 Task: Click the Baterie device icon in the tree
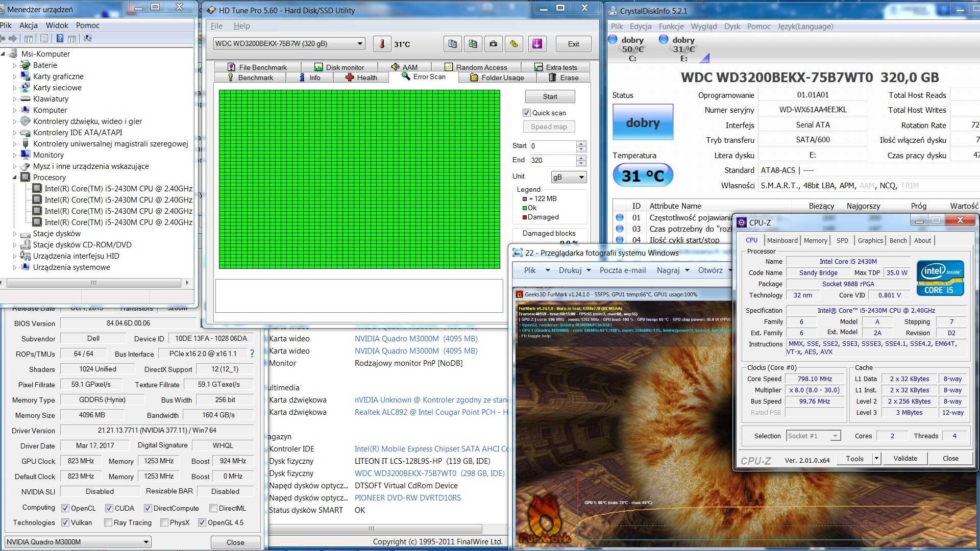pos(26,65)
